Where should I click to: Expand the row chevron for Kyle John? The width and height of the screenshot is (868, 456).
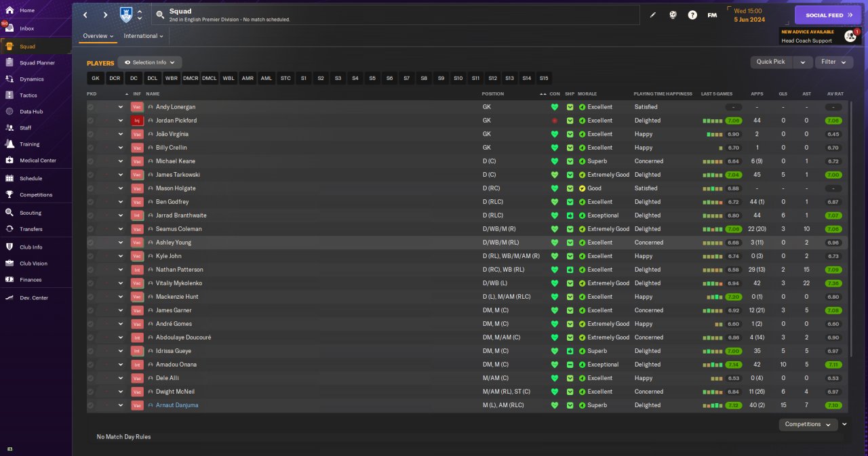[x=121, y=256]
